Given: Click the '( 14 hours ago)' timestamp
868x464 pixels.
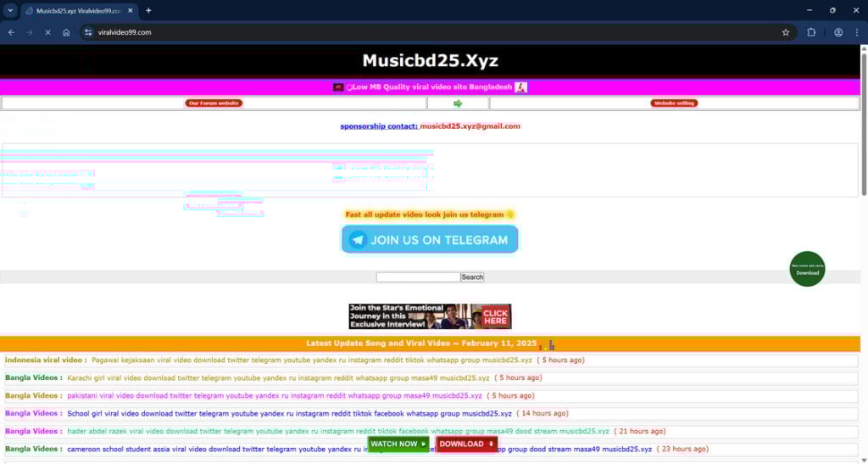Looking at the screenshot, I should coord(542,414).
